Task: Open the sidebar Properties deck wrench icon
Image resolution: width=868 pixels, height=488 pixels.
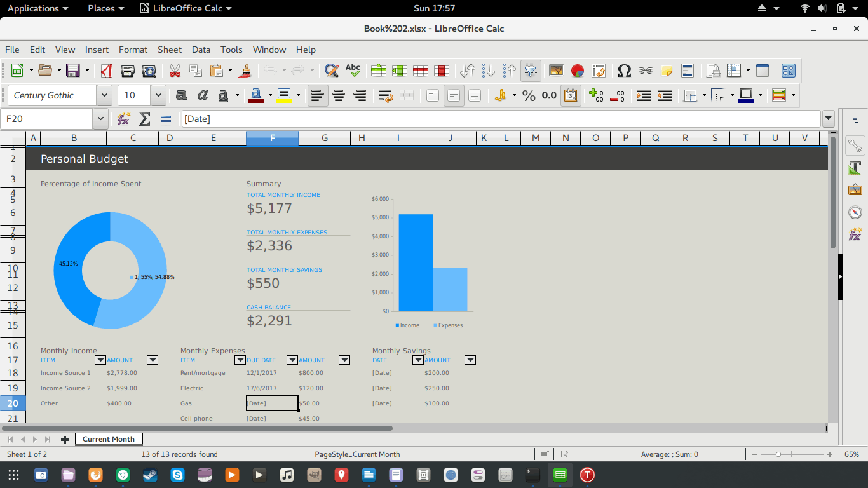Action: pyautogui.click(x=855, y=146)
